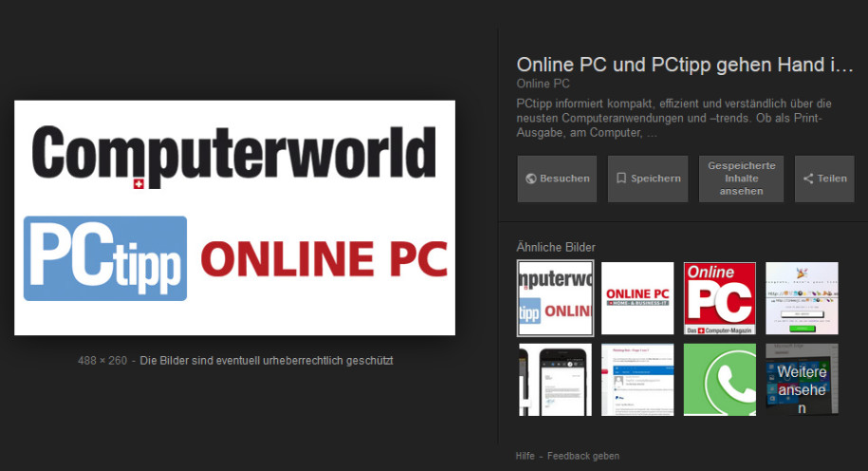
Task: Select the cropped Computerworld similar image thumbnail
Action: pyautogui.click(x=555, y=298)
